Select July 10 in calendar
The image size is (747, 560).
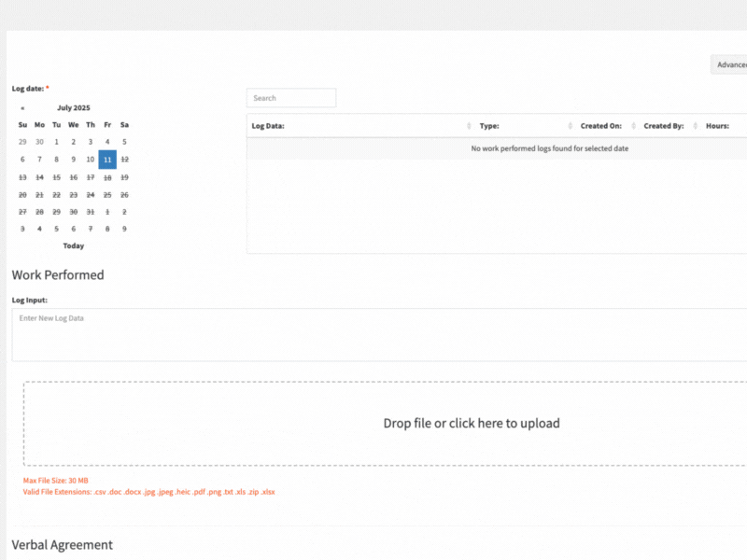91,160
